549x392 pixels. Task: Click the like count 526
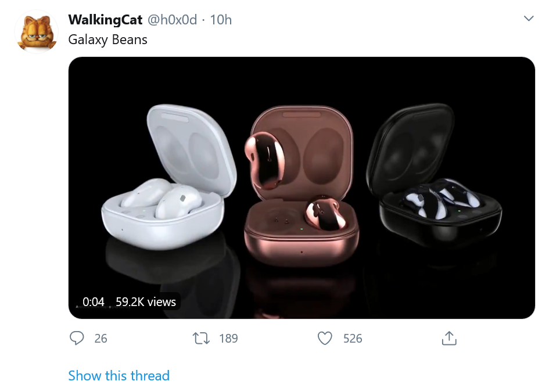click(x=353, y=339)
